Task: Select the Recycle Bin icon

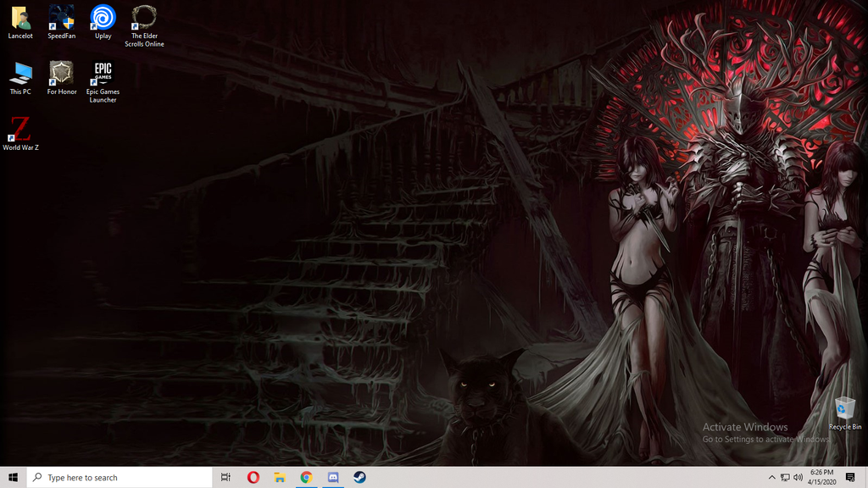Action: point(845,413)
